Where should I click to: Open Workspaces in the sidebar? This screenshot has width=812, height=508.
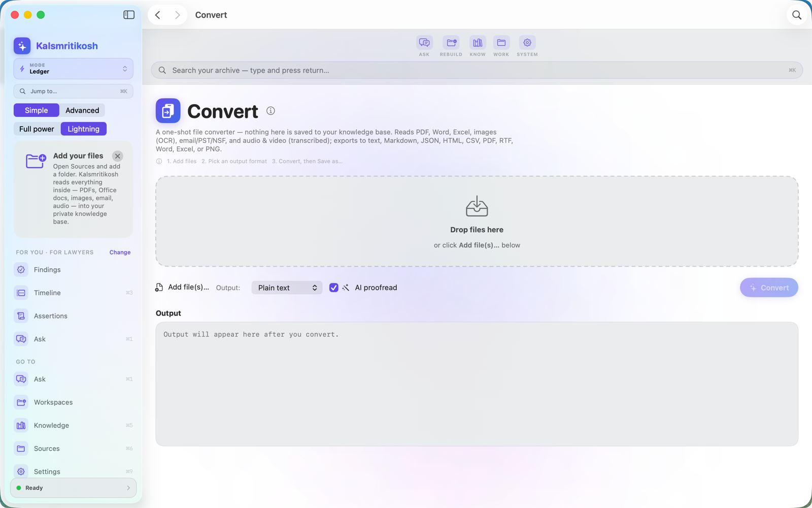tap(74, 402)
